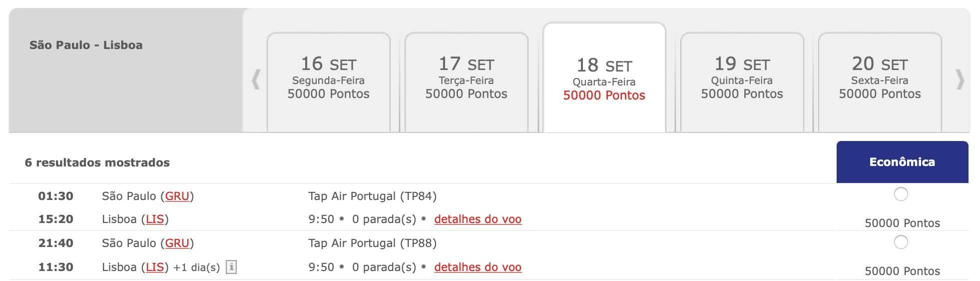Click the Tap Air Portugal (TP84) text
The height and width of the screenshot is (281, 980).
coord(373,196)
